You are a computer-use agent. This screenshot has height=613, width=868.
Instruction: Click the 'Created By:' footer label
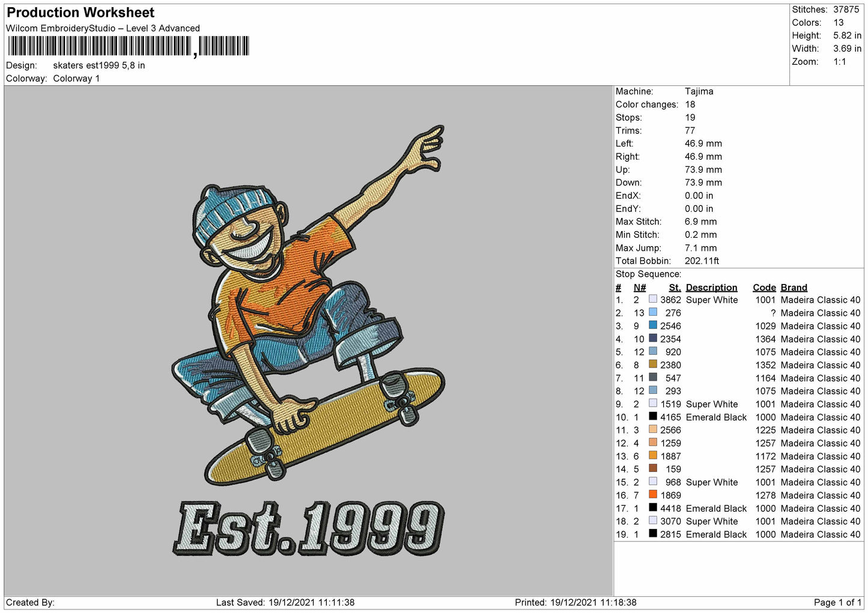pyautogui.click(x=30, y=602)
